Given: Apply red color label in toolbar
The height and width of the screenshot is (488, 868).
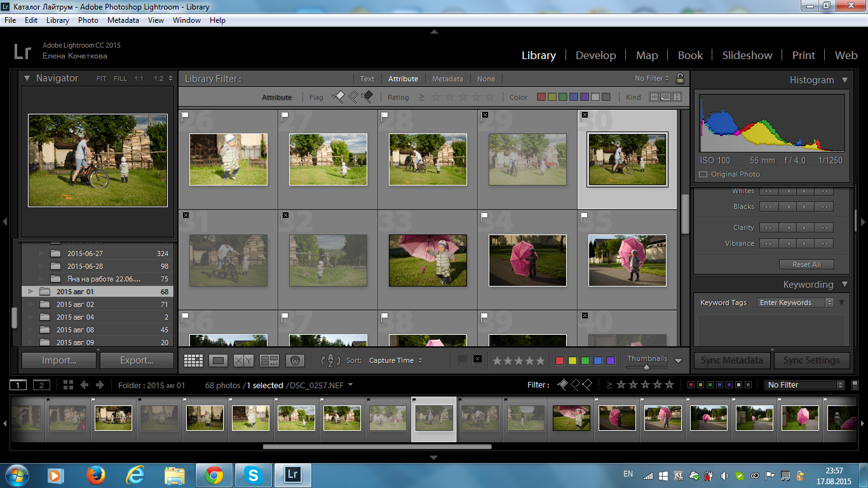Looking at the screenshot, I should click(560, 360).
